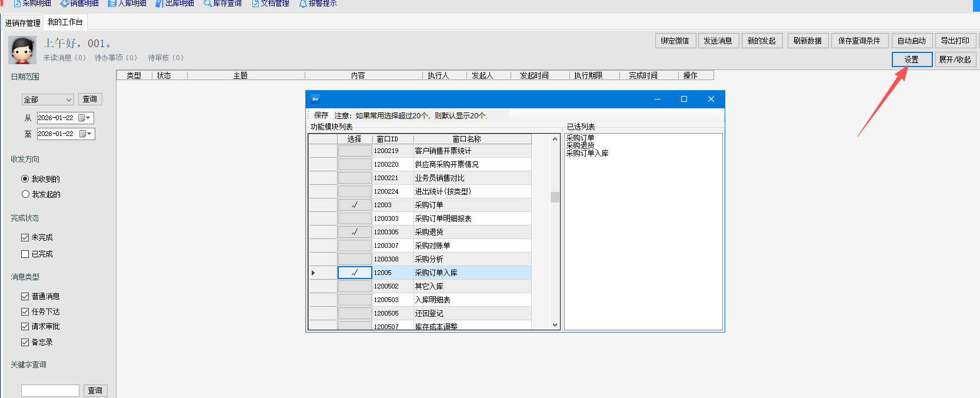Select the 我发起的 radio option
Screen dimensions: 980x398
25,194
